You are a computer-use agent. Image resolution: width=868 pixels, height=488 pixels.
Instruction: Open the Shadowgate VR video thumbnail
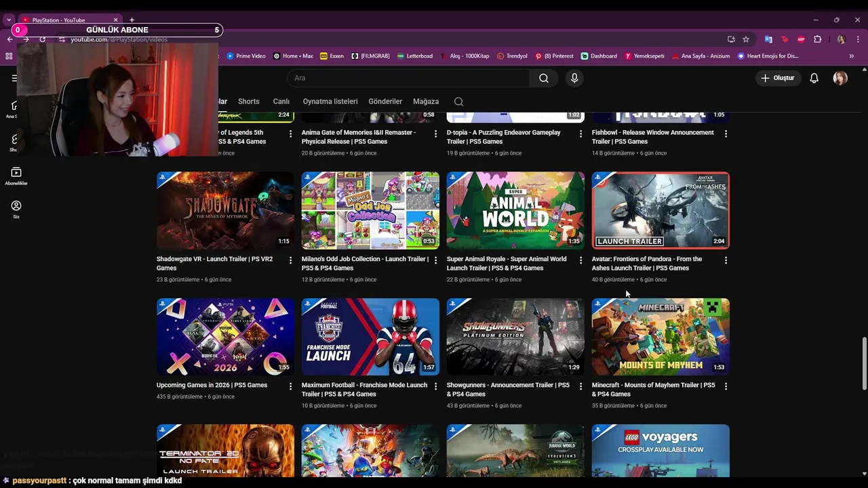tap(225, 210)
